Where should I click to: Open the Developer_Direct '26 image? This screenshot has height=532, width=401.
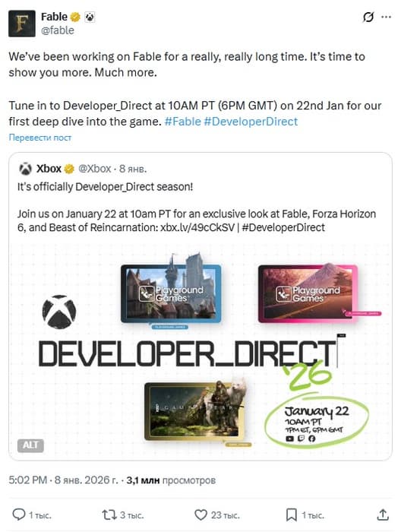point(200,350)
